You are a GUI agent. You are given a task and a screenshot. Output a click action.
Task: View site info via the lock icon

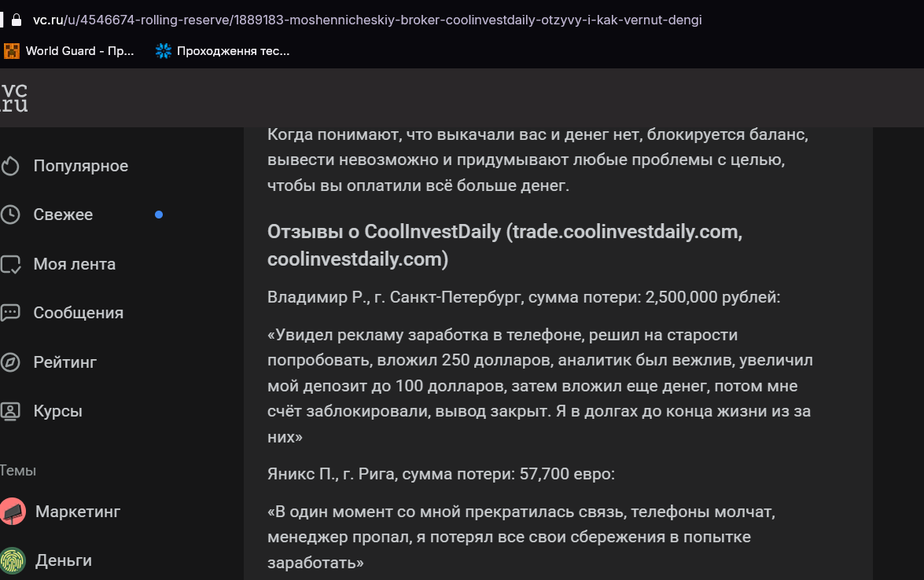click(x=17, y=20)
